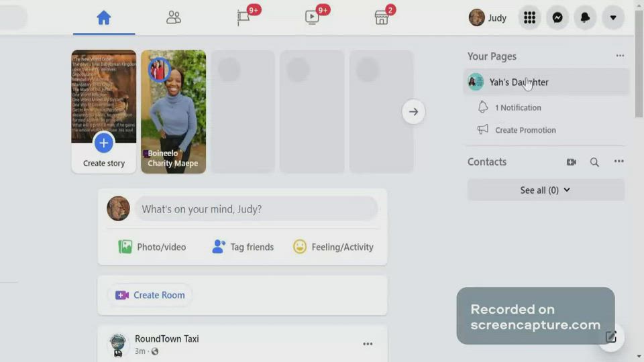Open the Watch video tab icon
Screen dimensions: 644x362
[x=313, y=18]
